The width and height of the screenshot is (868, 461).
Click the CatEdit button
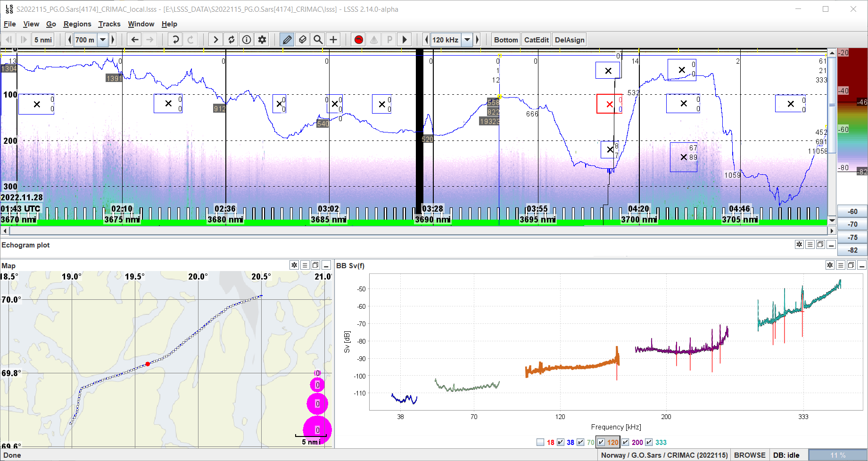(x=536, y=40)
